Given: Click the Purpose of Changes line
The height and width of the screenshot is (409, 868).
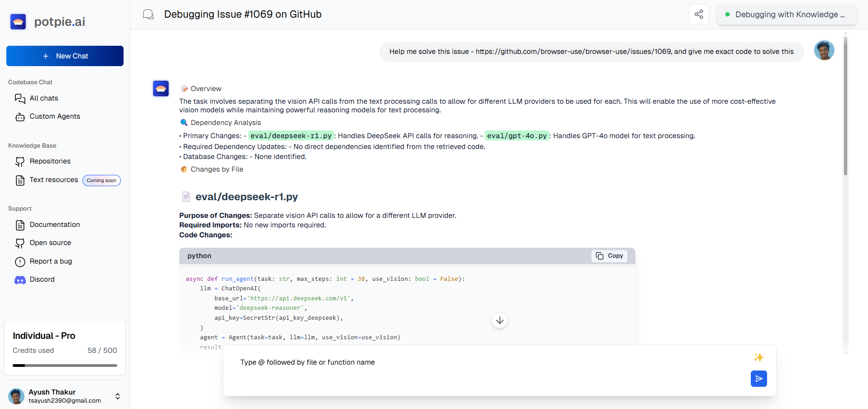Looking at the screenshot, I should [318, 216].
